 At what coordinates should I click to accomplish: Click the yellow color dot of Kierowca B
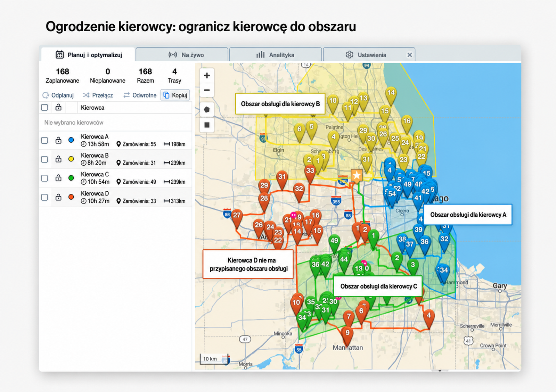click(71, 159)
